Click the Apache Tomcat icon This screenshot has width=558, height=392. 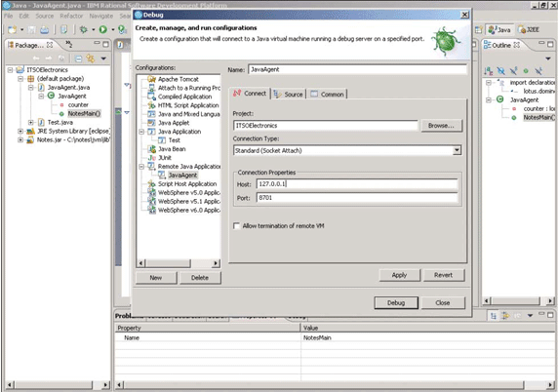coord(152,79)
